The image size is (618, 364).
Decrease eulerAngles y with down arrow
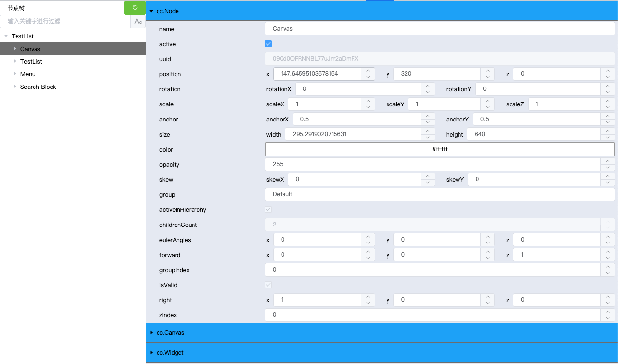pos(488,243)
